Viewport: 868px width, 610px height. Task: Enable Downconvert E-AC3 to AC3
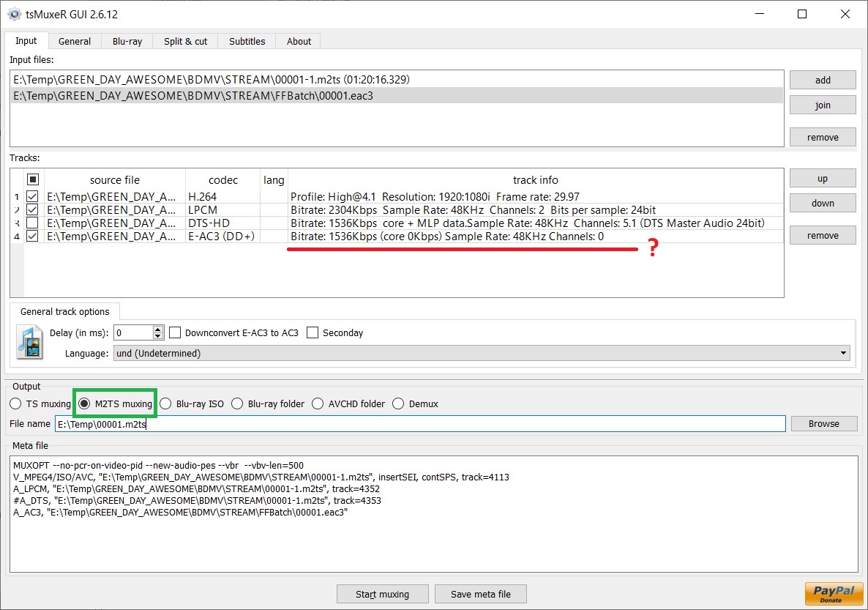tap(176, 332)
